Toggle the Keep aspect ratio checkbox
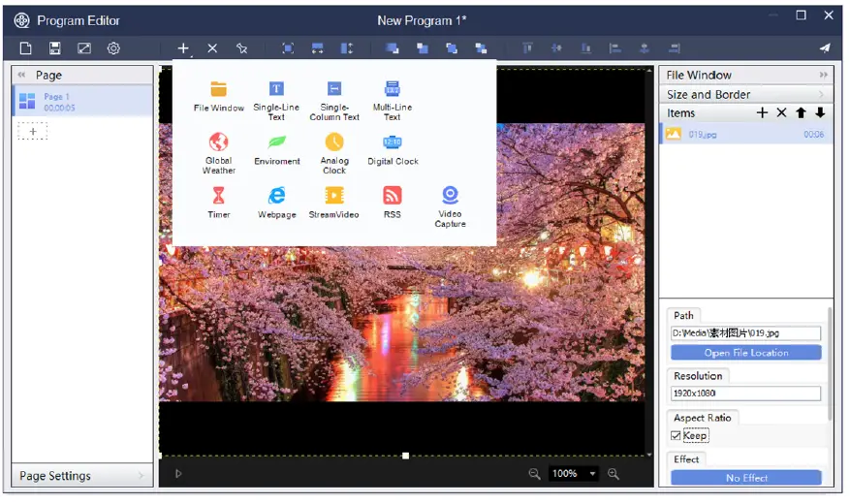 pos(677,436)
